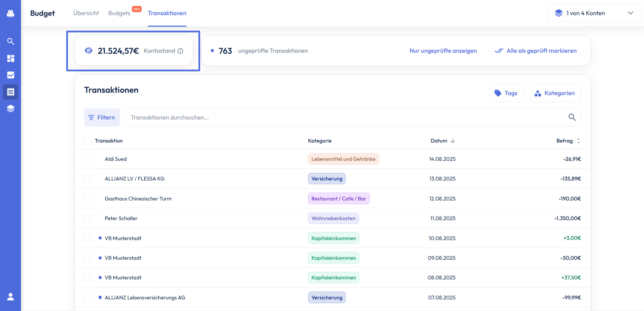644x311 pixels.
Task: Click the app logo at top of sidebar
Action: 11,13
